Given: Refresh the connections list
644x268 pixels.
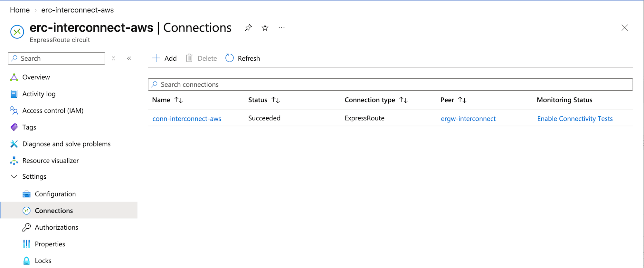Looking at the screenshot, I should 243,58.
